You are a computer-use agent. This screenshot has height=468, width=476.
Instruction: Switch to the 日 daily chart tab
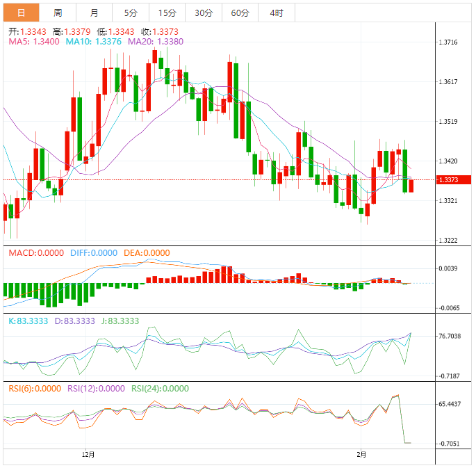[21, 13]
